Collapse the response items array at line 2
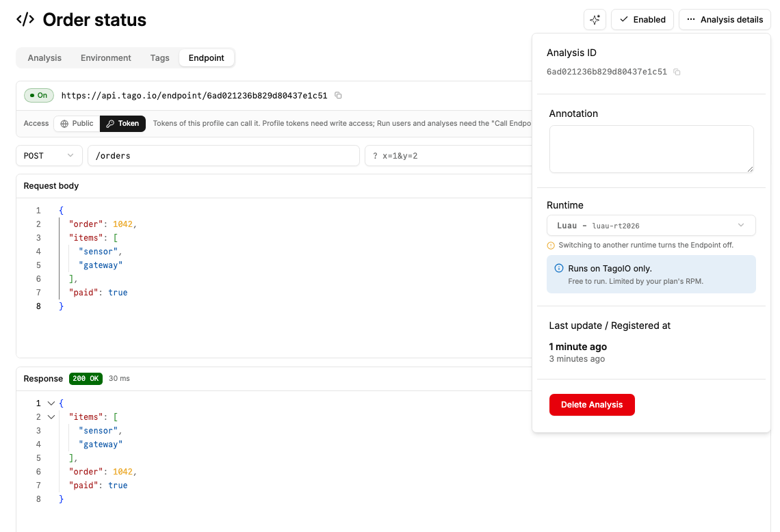The height and width of the screenshot is (532, 780). click(x=51, y=416)
